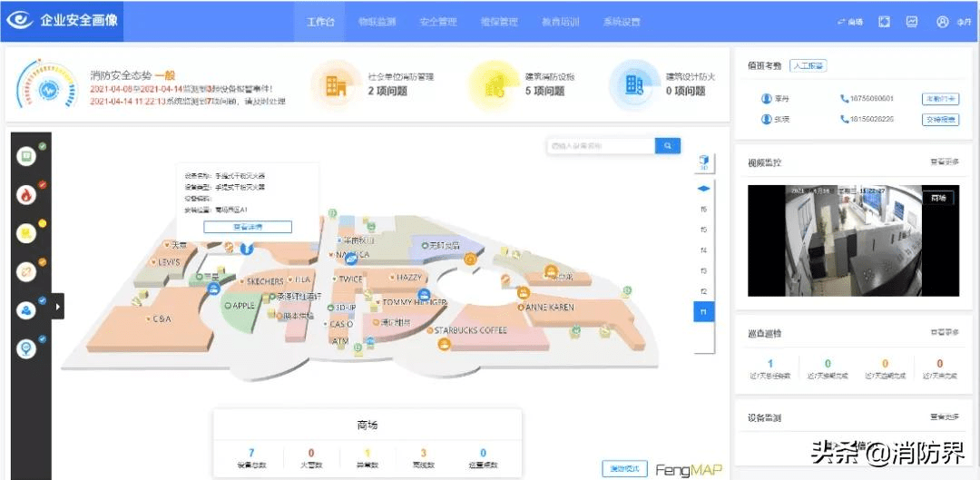The image size is (980, 480).
Task: Select the HAZZY store label
Action: coord(407,278)
